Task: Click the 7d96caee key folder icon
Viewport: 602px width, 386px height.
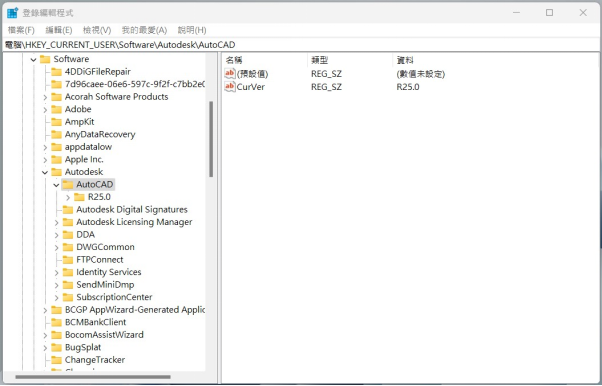Action: click(56, 84)
